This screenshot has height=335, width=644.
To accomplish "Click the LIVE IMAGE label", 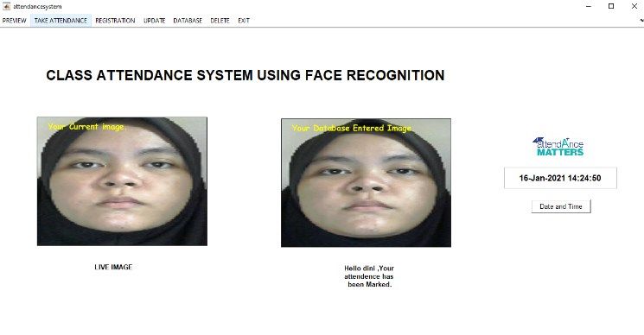I will (113, 267).
